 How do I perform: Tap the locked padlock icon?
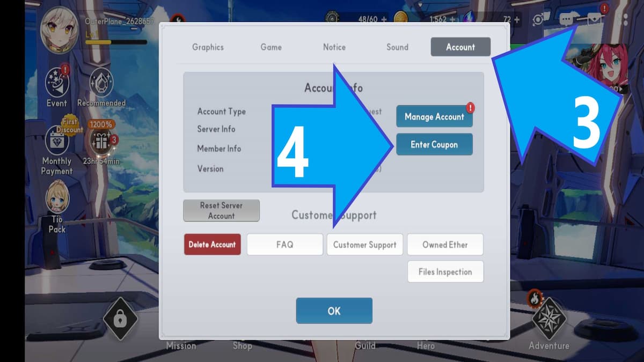(120, 320)
